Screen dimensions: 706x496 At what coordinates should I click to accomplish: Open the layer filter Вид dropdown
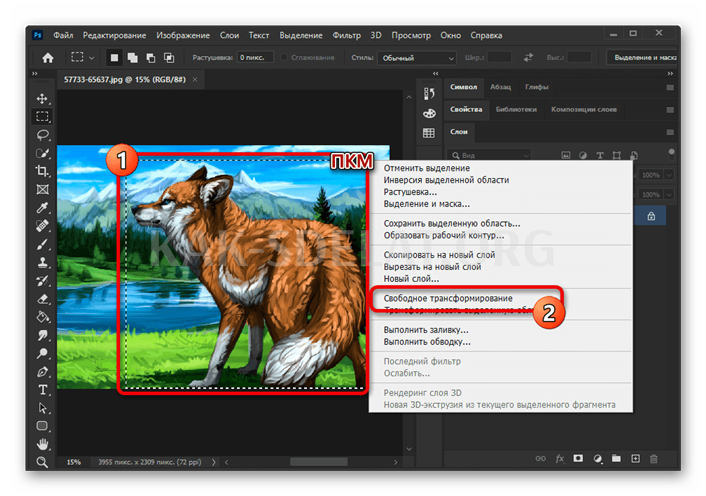click(x=489, y=155)
